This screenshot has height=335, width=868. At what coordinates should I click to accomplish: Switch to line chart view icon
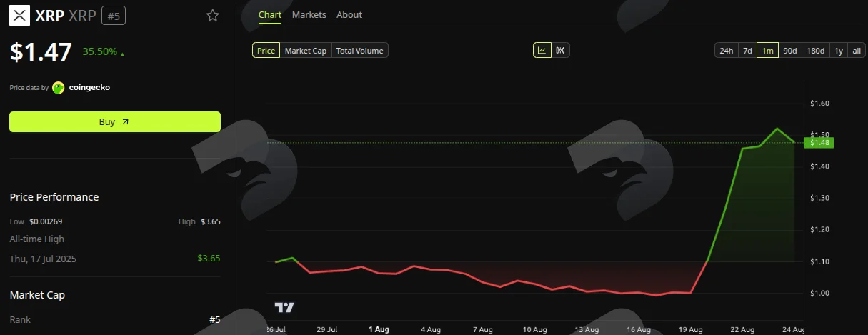click(x=542, y=51)
